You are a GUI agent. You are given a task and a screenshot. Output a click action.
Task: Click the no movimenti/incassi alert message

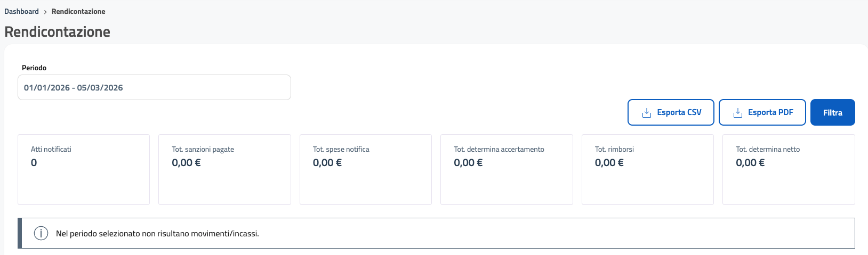pos(157,234)
